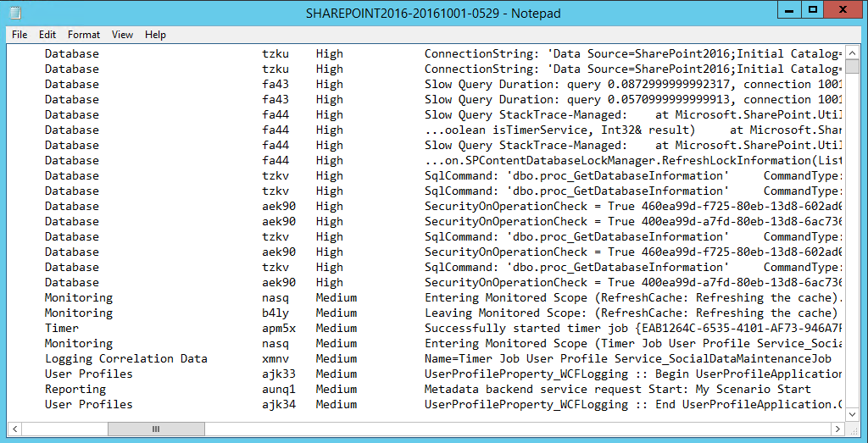The height and width of the screenshot is (443, 868).
Task: Close the Notepad window
Action: [x=845, y=10]
